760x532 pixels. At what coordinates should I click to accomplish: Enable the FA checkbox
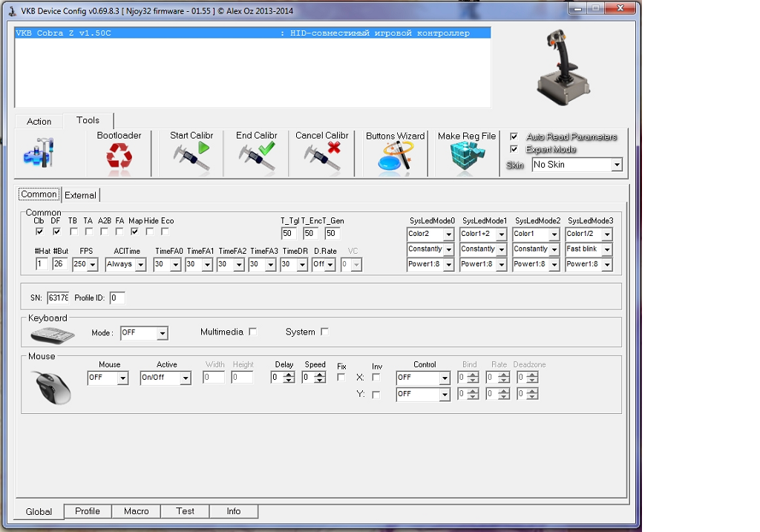(119, 231)
